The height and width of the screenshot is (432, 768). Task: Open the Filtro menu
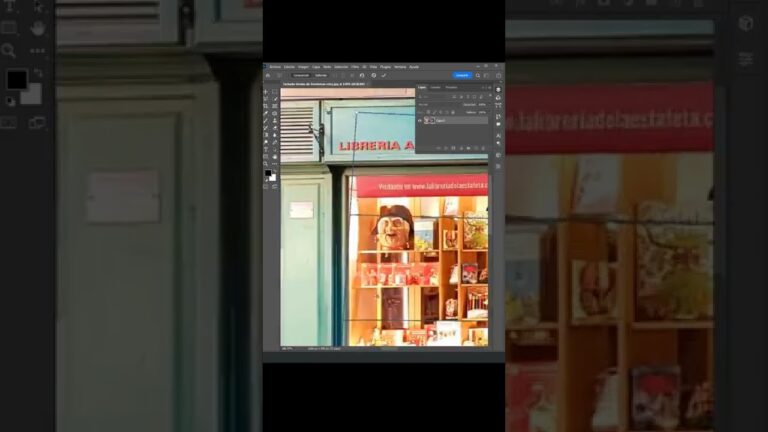[x=355, y=67]
